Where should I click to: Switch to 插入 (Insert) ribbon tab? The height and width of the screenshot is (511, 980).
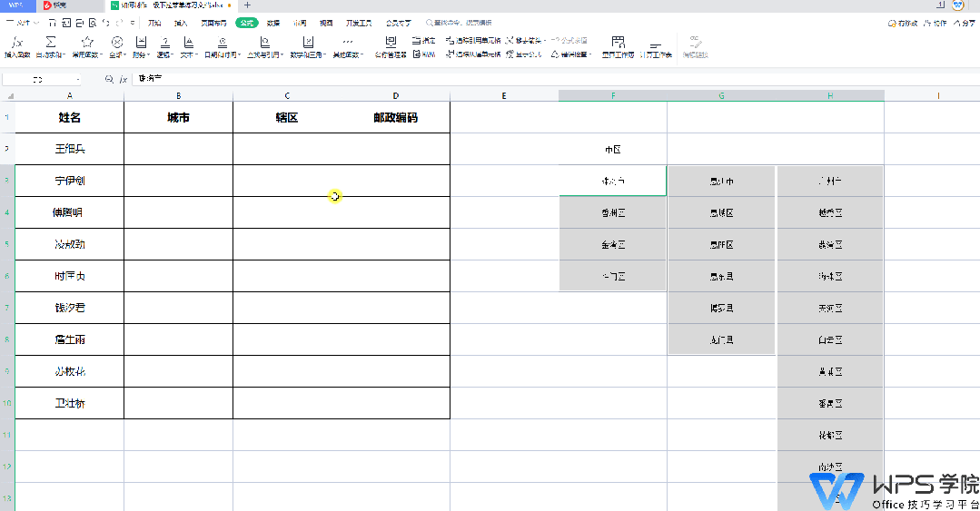pyautogui.click(x=181, y=23)
